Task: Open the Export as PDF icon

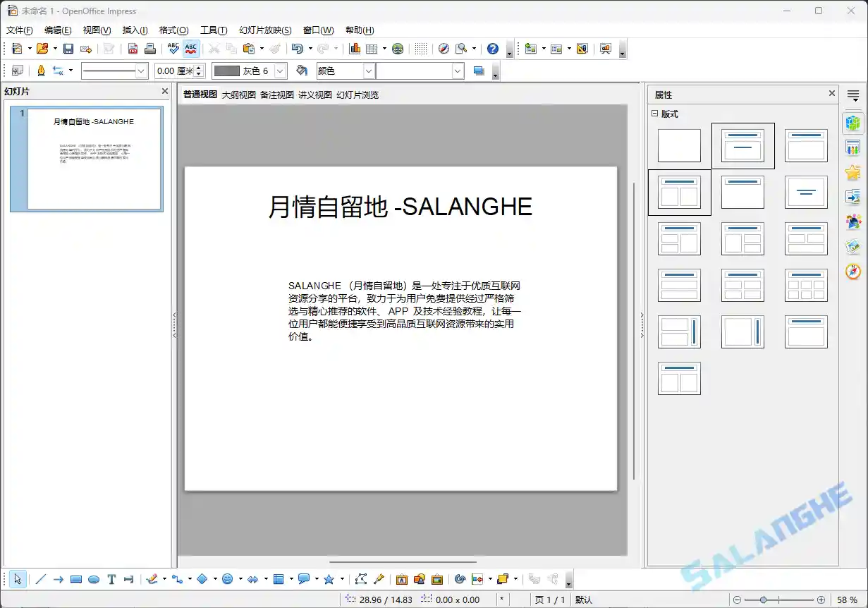Action: pos(132,49)
